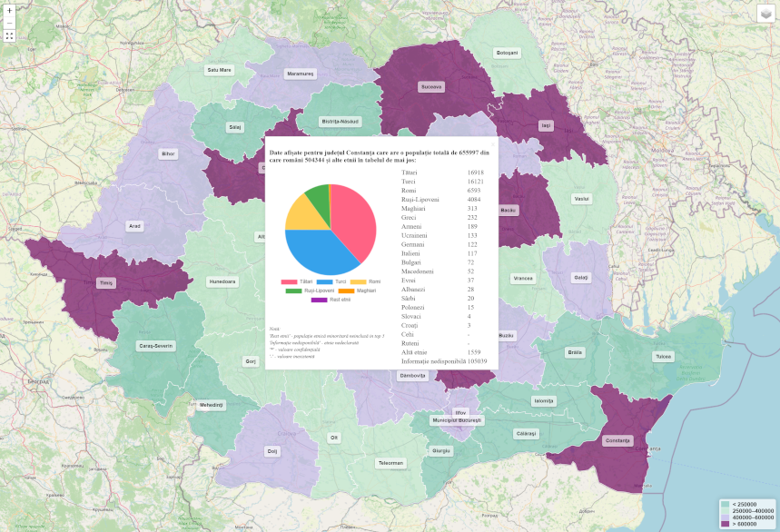Open the Suceava county marker
The image size is (780, 532).
tap(430, 87)
